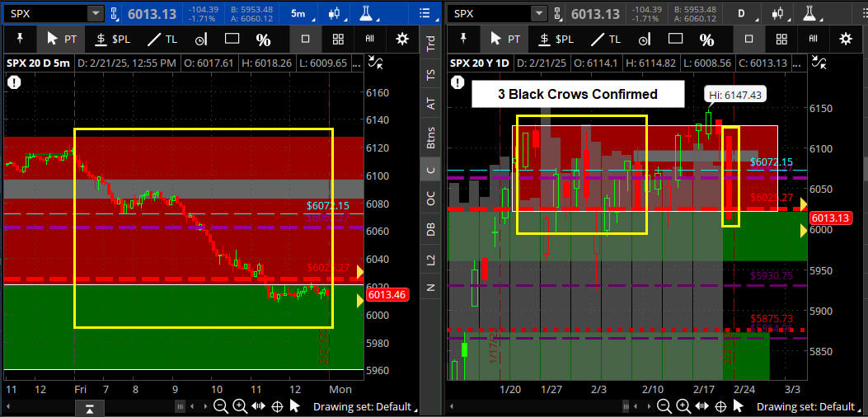Open candlestick chart style on right chart
868x417 pixels.
pos(778,14)
